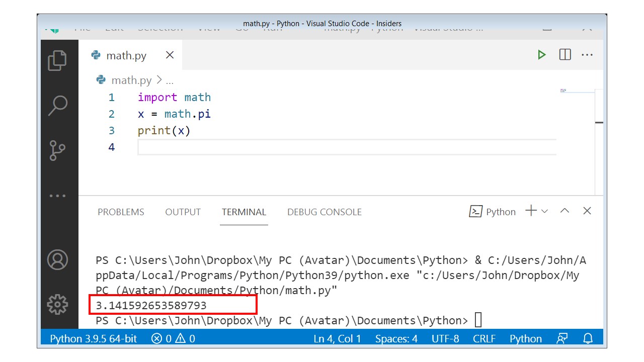Open the notifications bell

[x=588, y=338]
